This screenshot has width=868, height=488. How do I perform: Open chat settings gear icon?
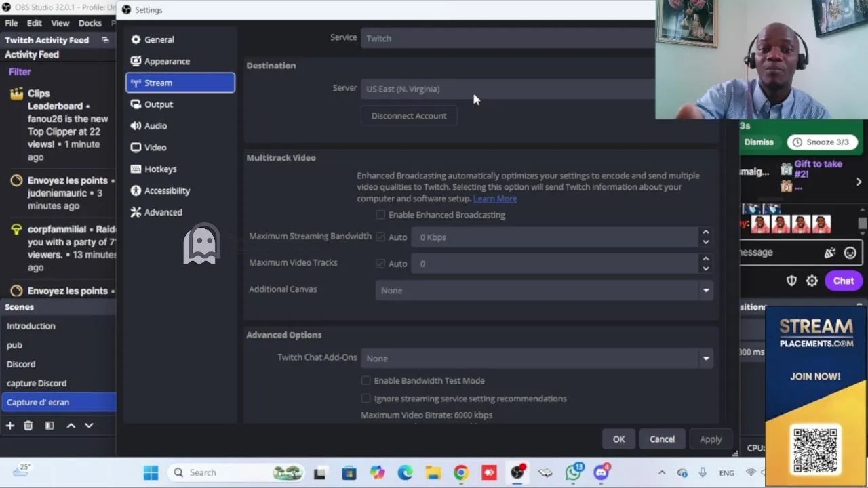click(812, 281)
